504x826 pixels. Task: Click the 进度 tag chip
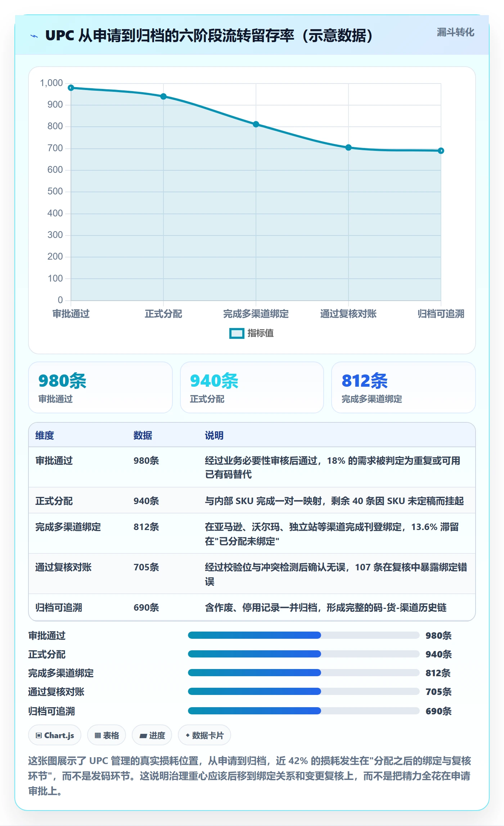(x=152, y=735)
